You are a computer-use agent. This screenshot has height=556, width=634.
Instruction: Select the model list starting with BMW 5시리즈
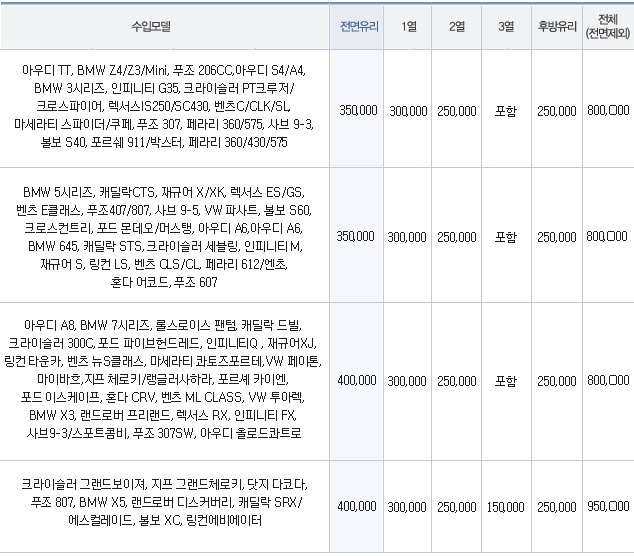tap(164, 237)
